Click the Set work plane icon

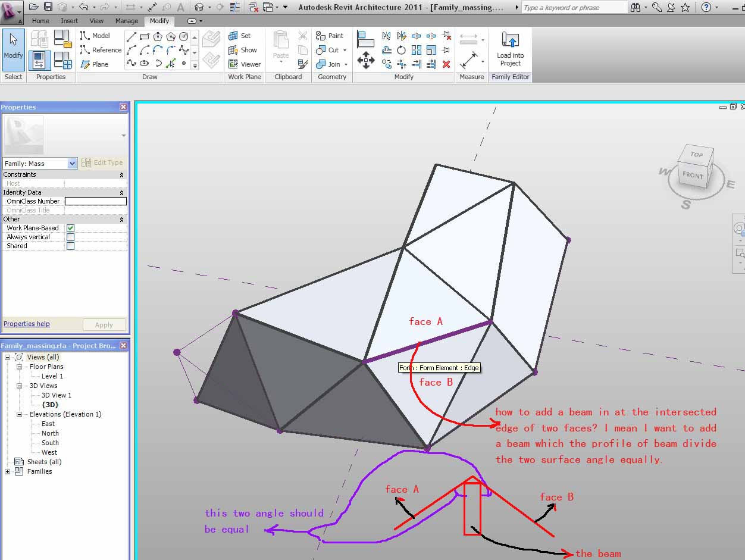(240, 36)
